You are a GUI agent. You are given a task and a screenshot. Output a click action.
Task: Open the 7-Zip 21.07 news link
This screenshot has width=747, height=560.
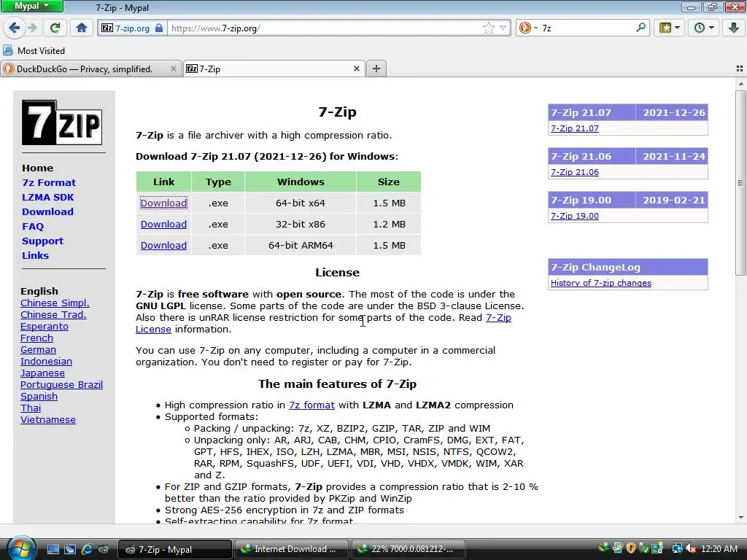point(575,128)
